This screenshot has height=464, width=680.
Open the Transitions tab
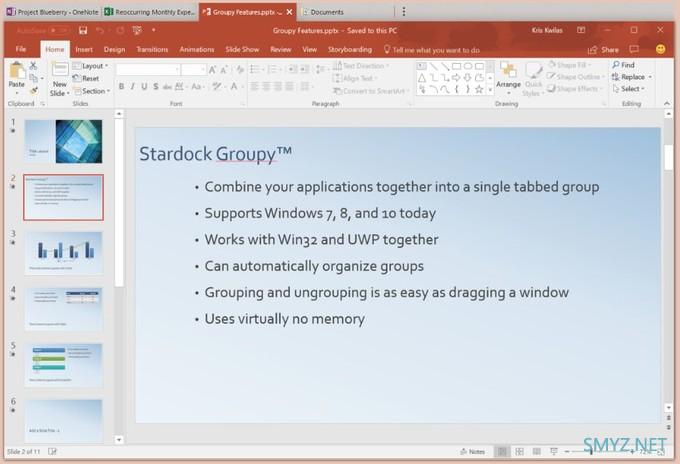pos(152,49)
